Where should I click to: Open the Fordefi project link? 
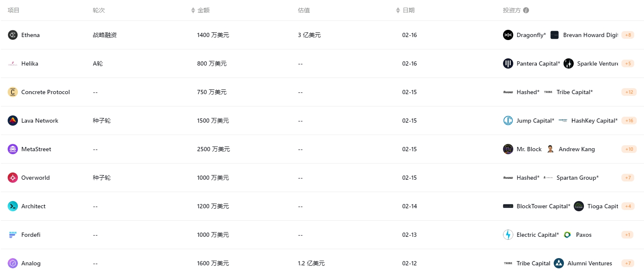click(x=31, y=235)
